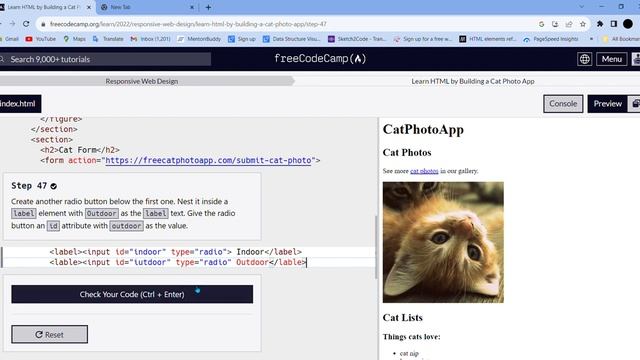Click the Responsive Web Design breadcrumb
Image resolution: width=640 pixels, height=360 pixels.
(142, 81)
